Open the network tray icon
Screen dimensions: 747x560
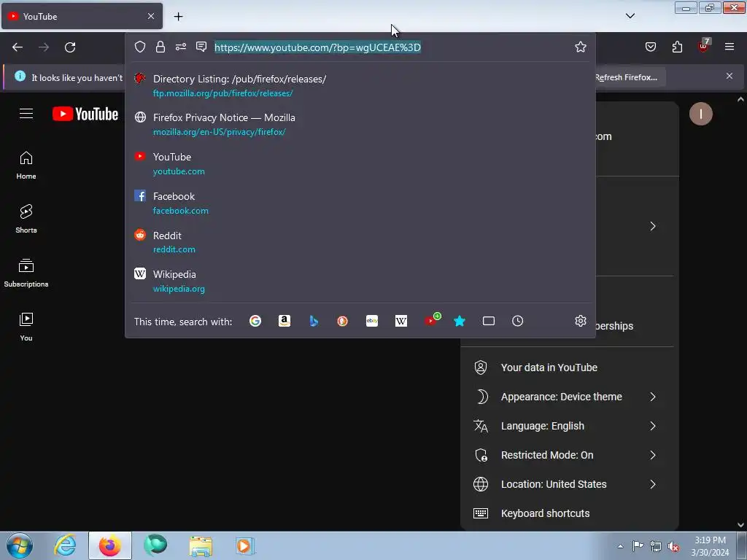656,546
